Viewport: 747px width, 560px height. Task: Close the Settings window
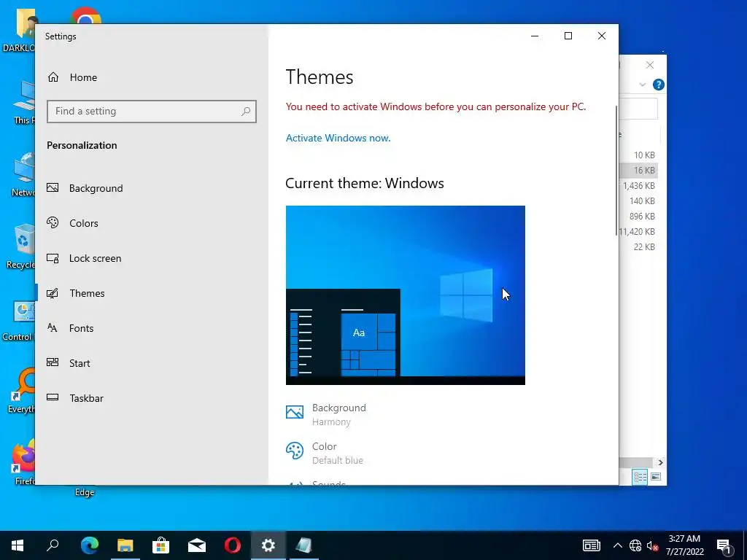[x=602, y=36]
